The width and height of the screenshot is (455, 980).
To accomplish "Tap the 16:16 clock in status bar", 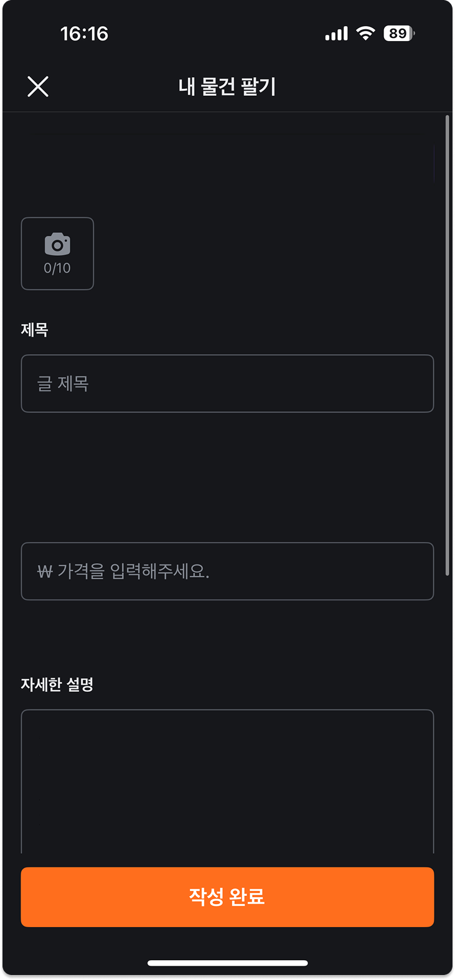I will 84,34.
